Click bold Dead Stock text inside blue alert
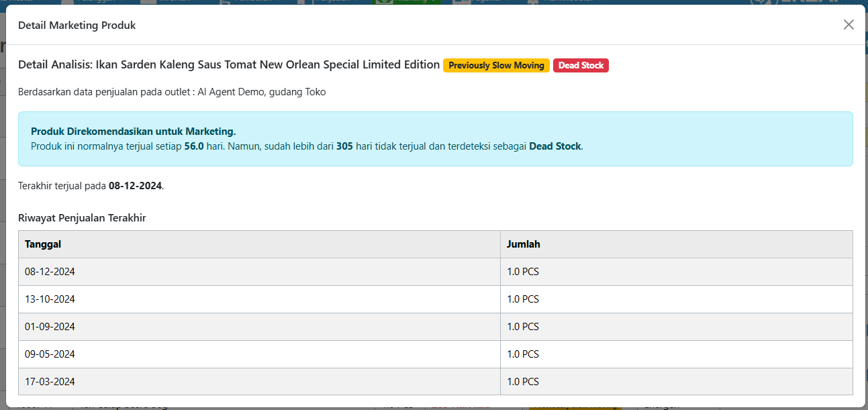Viewport: 868px width, 410px height. coord(554,146)
